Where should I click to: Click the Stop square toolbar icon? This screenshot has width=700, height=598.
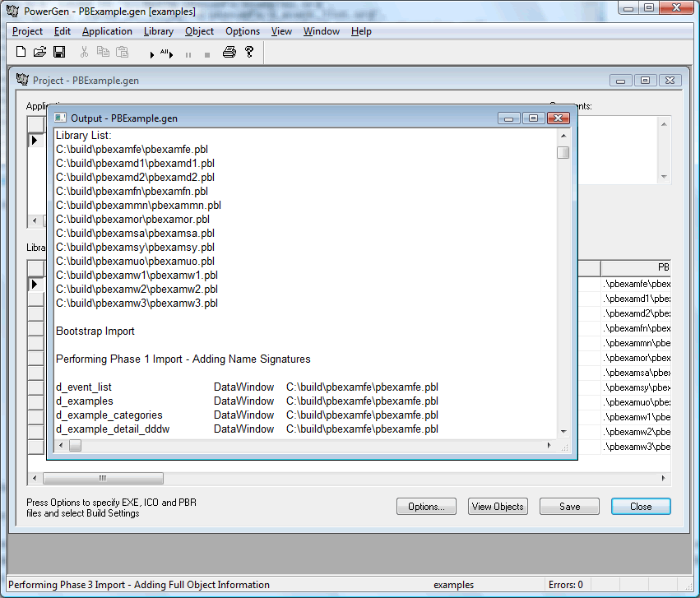click(x=207, y=55)
